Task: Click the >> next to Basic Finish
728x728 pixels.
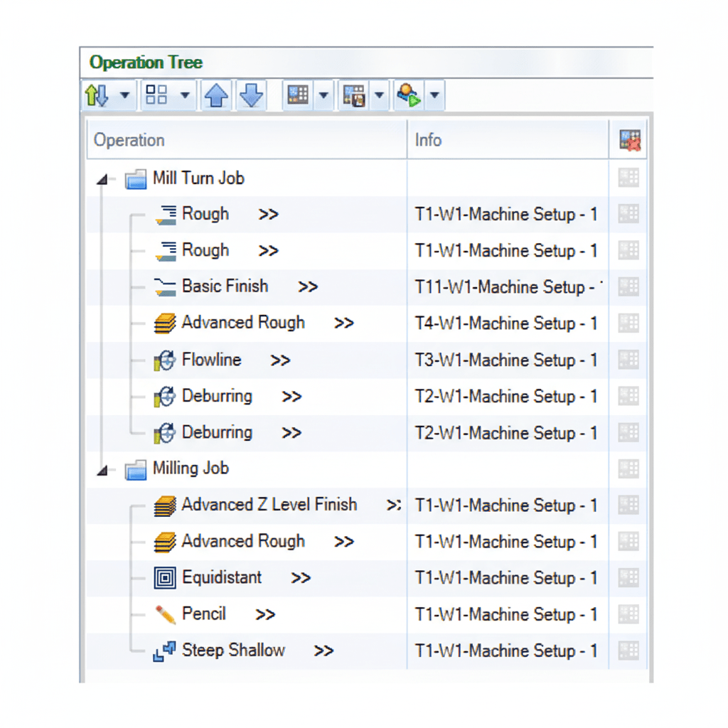Action: (x=308, y=287)
